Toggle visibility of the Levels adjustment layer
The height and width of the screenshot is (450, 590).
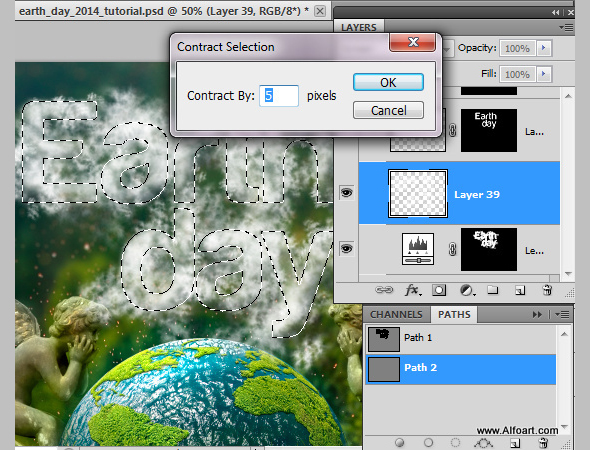[x=346, y=248]
